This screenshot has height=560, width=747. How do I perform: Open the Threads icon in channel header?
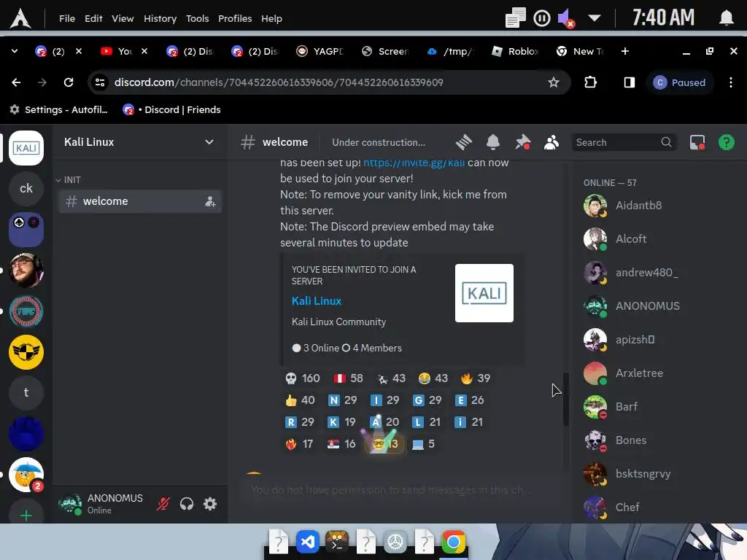[463, 142]
